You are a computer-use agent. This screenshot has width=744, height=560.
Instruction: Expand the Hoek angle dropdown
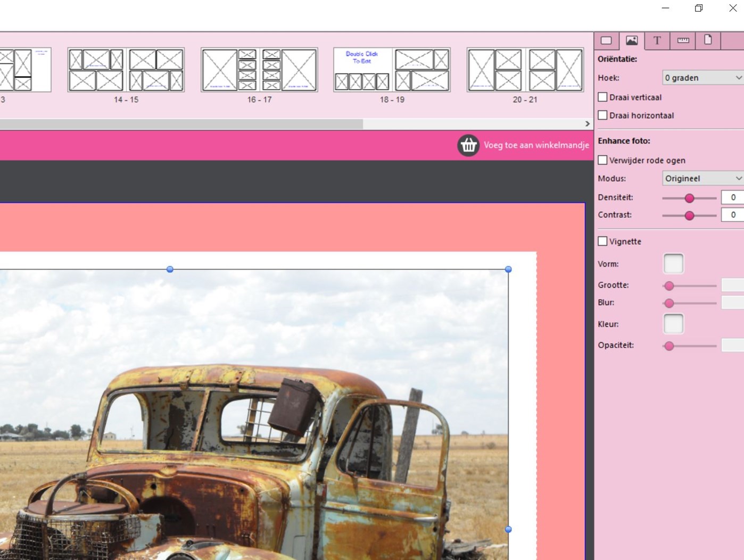point(702,78)
